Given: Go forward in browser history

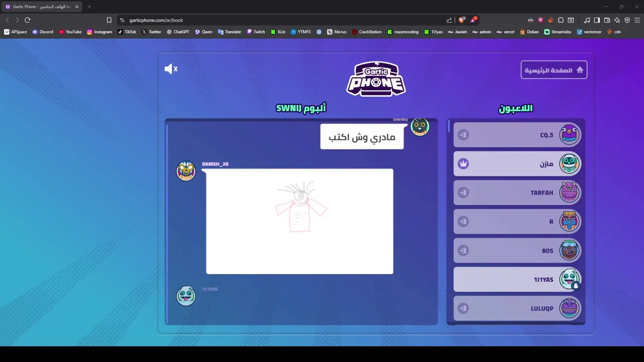Looking at the screenshot, I should point(17,20).
